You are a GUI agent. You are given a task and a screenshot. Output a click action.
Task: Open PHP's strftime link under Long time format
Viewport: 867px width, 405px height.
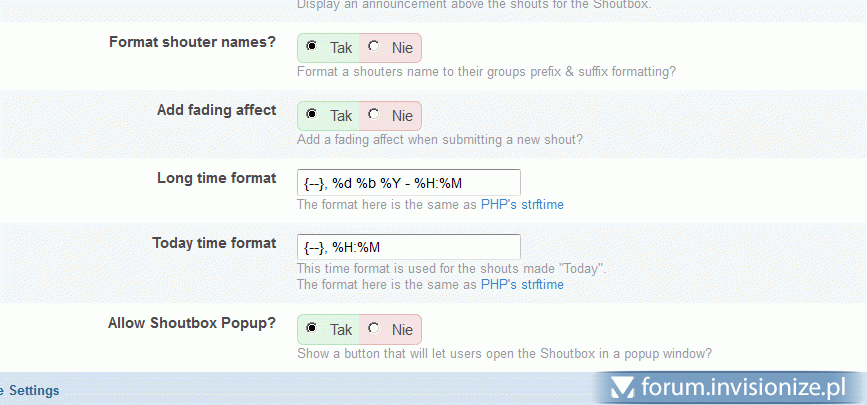[x=522, y=205]
